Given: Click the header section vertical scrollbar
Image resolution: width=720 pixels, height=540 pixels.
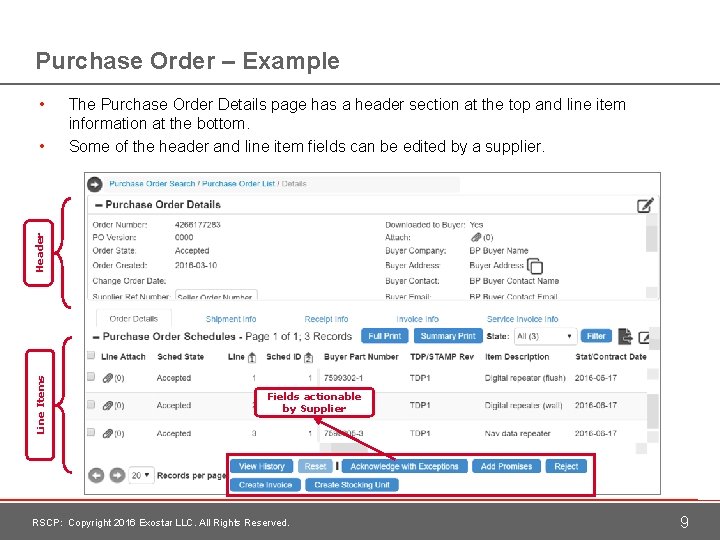Looking at the screenshot, I should [x=651, y=239].
